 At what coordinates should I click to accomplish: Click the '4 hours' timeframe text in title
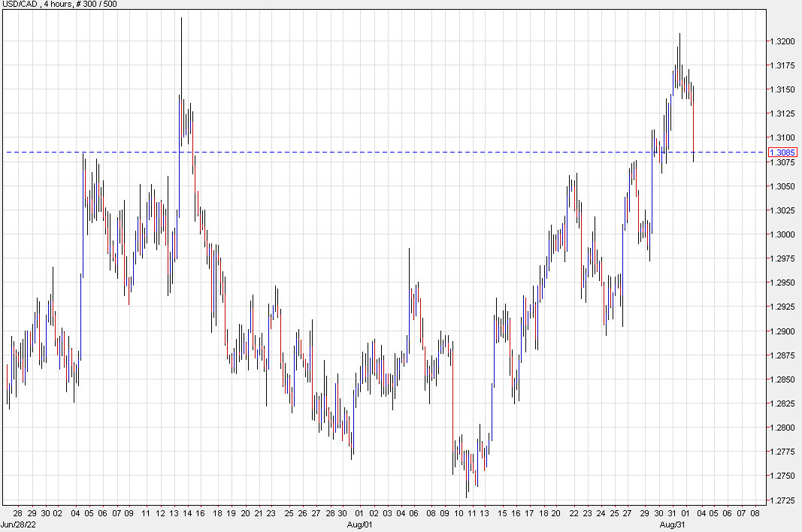click(56, 6)
